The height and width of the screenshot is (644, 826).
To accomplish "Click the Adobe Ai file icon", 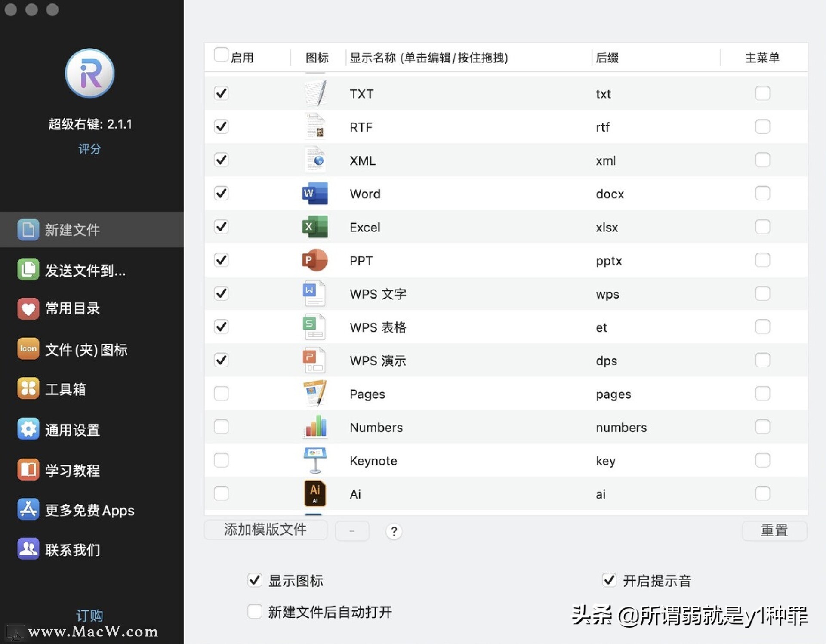I will 315,493.
